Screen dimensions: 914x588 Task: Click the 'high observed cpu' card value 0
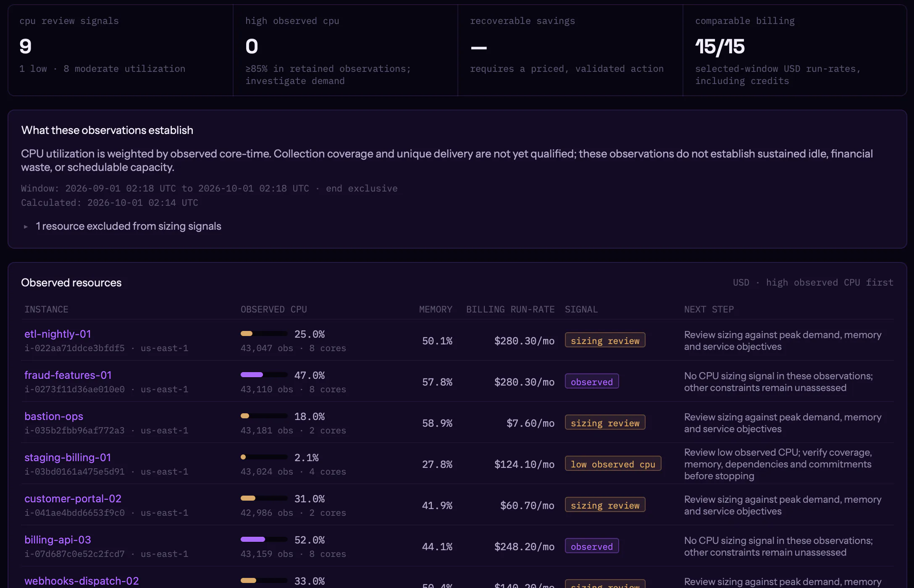coord(252,46)
